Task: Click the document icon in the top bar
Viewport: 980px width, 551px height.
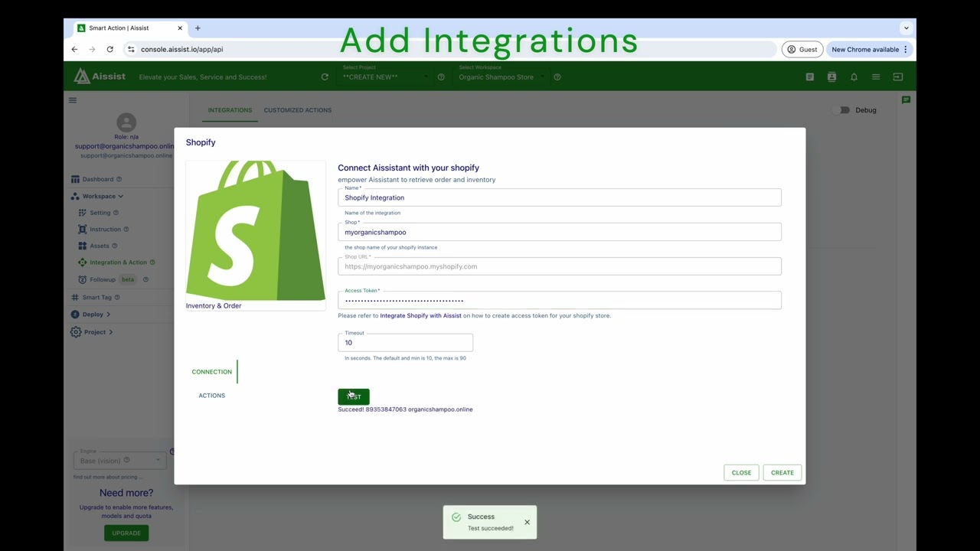Action: [809, 77]
